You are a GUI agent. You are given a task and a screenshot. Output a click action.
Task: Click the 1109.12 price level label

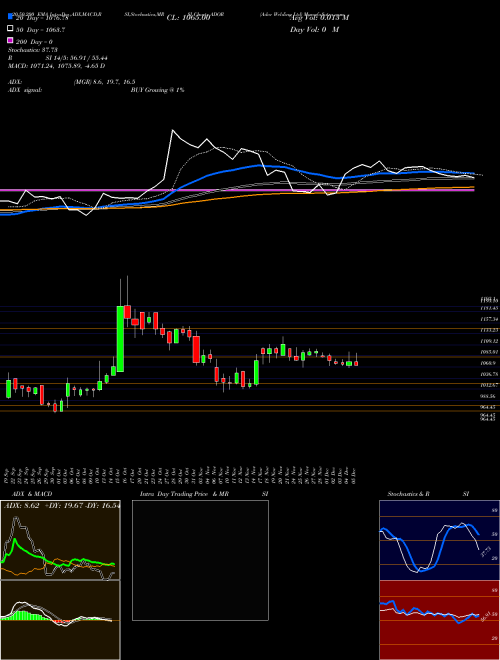point(489,341)
